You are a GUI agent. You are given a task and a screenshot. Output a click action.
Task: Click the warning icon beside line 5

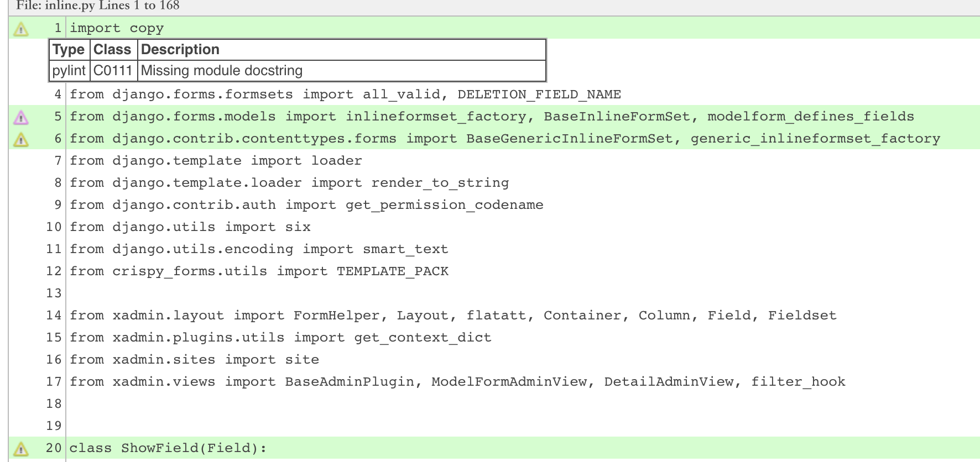pyautogui.click(x=21, y=117)
